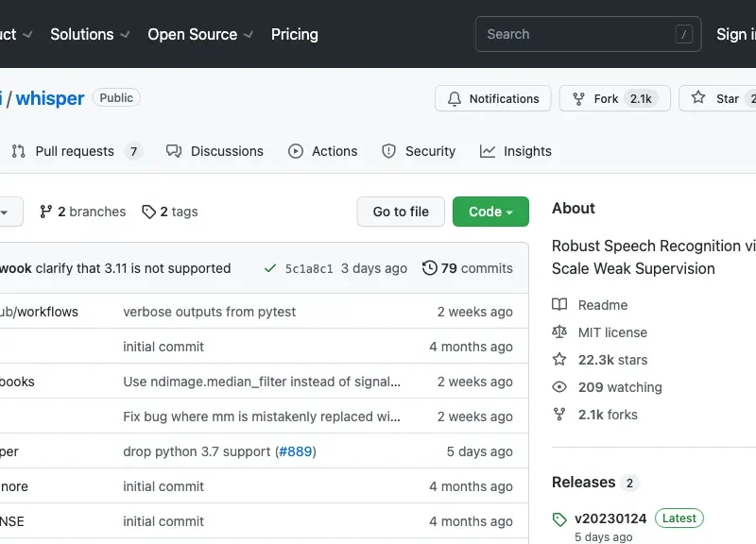Click the Fork icon in the Fork button
The image size is (756, 544).
pyautogui.click(x=578, y=99)
